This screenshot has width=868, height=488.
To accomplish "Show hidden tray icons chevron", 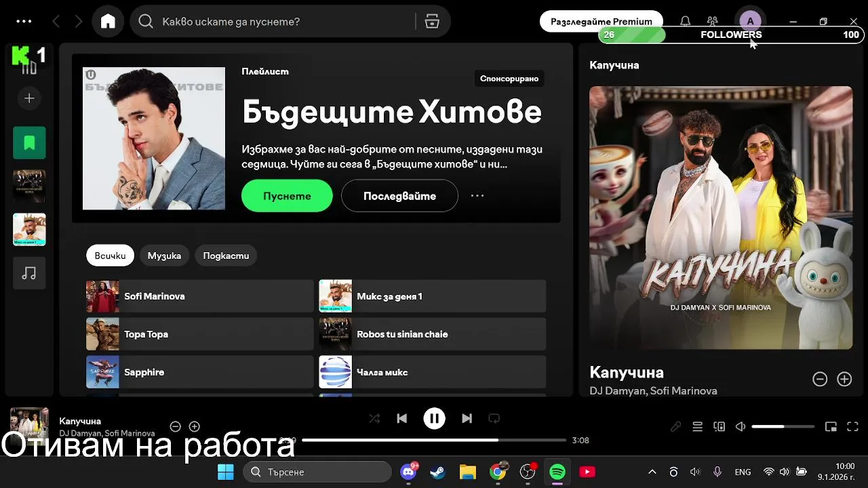I will pyautogui.click(x=652, y=472).
